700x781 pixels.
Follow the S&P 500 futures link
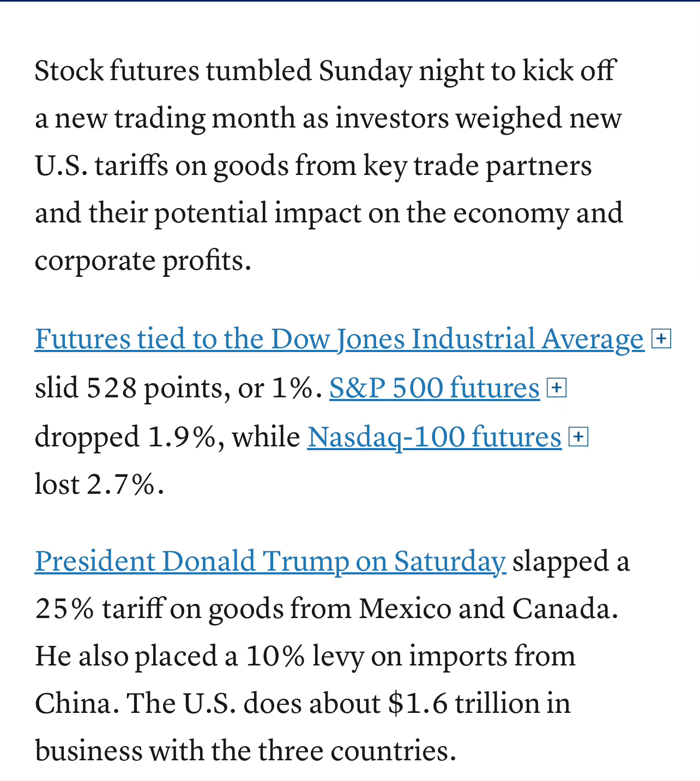pyautogui.click(x=434, y=388)
